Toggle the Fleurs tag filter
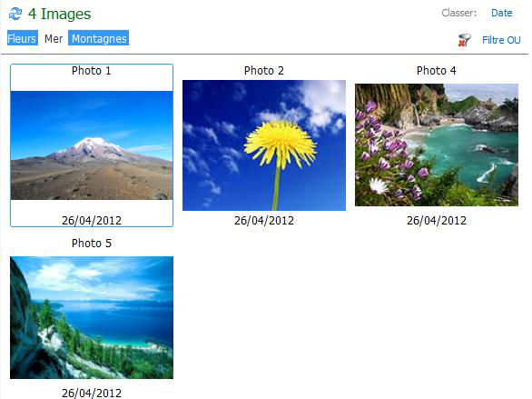The image size is (532, 399). pyautogui.click(x=23, y=38)
